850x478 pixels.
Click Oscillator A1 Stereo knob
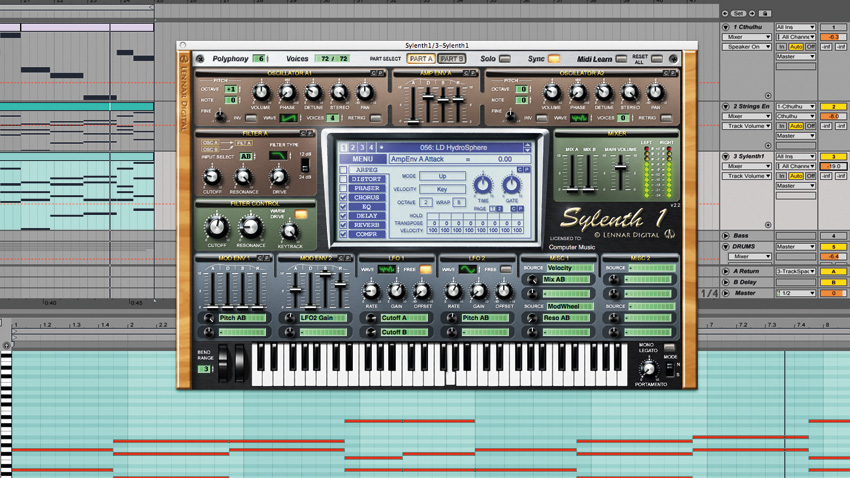[339, 93]
